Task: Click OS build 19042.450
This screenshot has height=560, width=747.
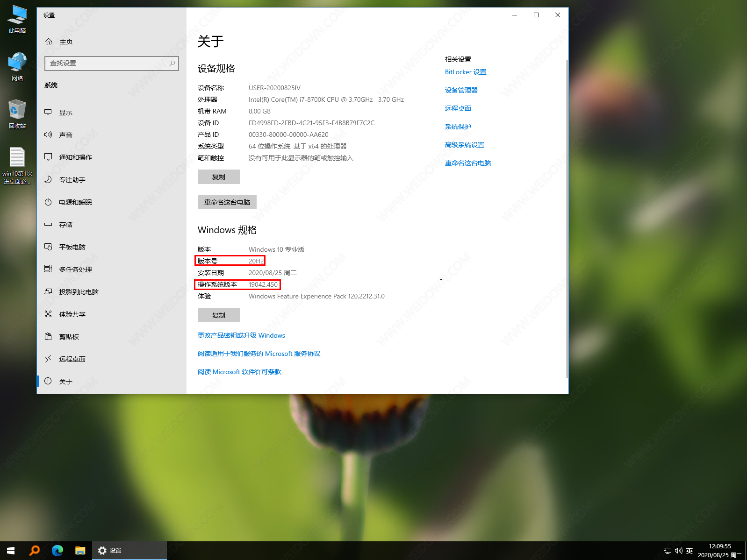Action: tap(263, 284)
